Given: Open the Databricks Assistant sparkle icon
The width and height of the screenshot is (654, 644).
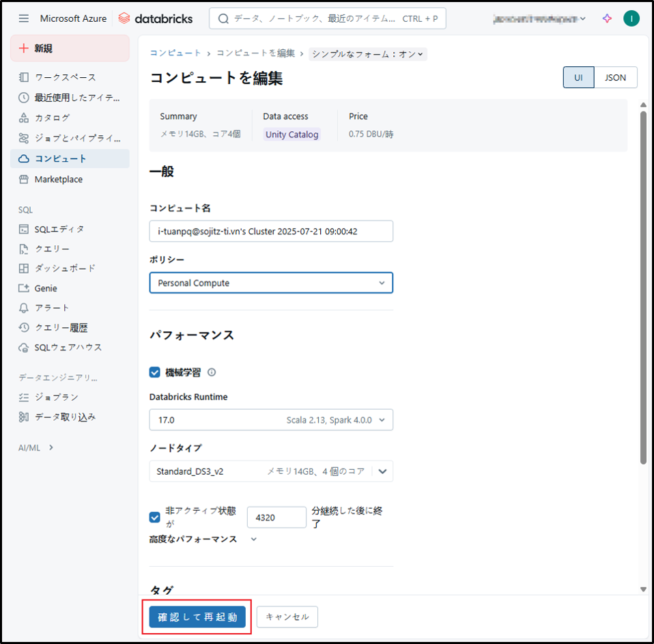Looking at the screenshot, I should pos(608,18).
